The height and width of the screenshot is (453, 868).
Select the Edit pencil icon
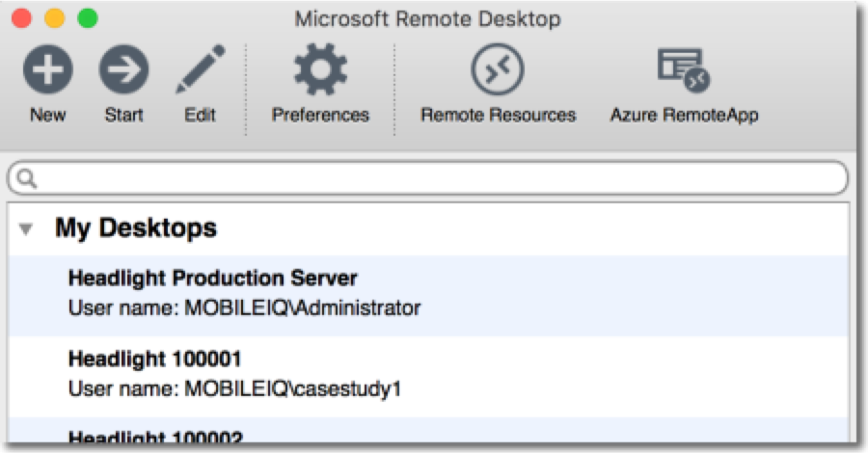(200, 70)
